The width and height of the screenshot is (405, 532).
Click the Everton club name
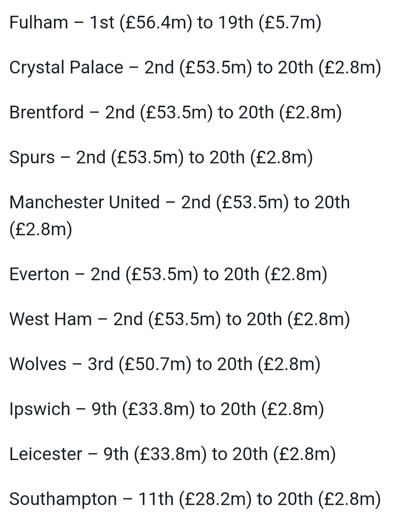pos(39,274)
